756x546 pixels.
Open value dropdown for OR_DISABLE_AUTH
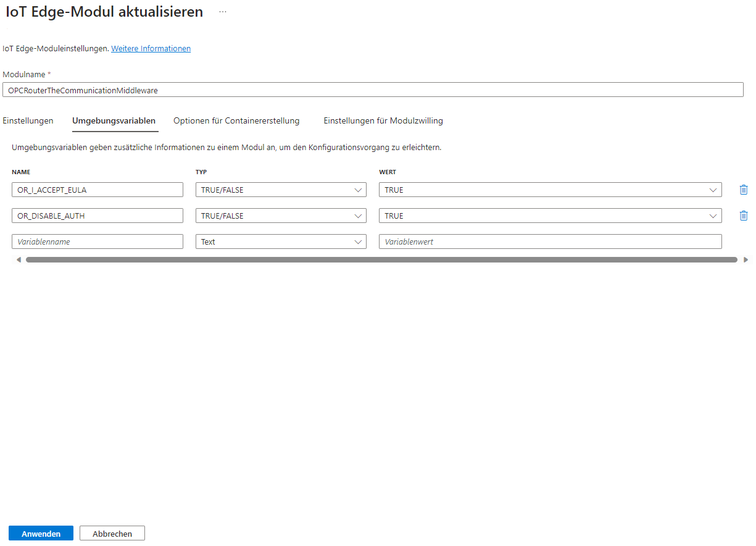(x=550, y=216)
